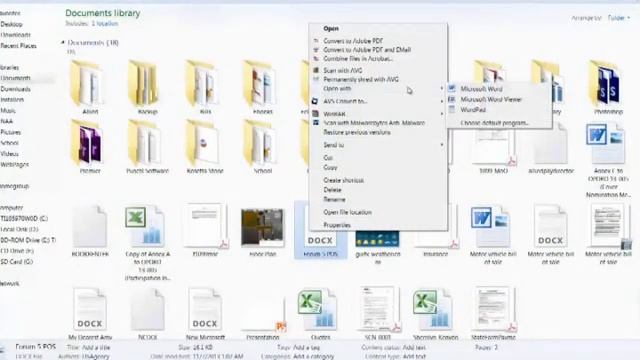
Task: Pick Microsoft Word from Open with submenu
Action: [x=499, y=89]
